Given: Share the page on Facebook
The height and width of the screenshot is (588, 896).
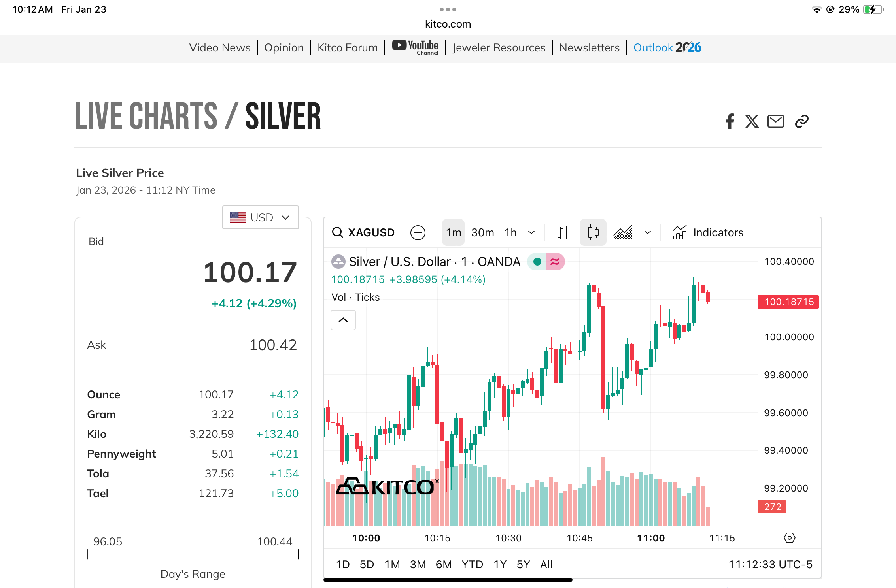Looking at the screenshot, I should (x=730, y=121).
